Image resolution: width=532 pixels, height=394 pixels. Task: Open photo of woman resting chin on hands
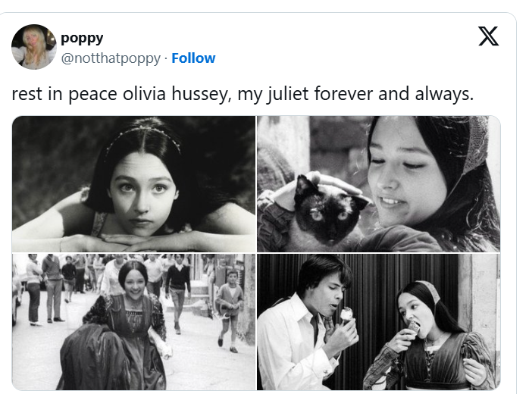pyautogui.click(x=133, y=183)
